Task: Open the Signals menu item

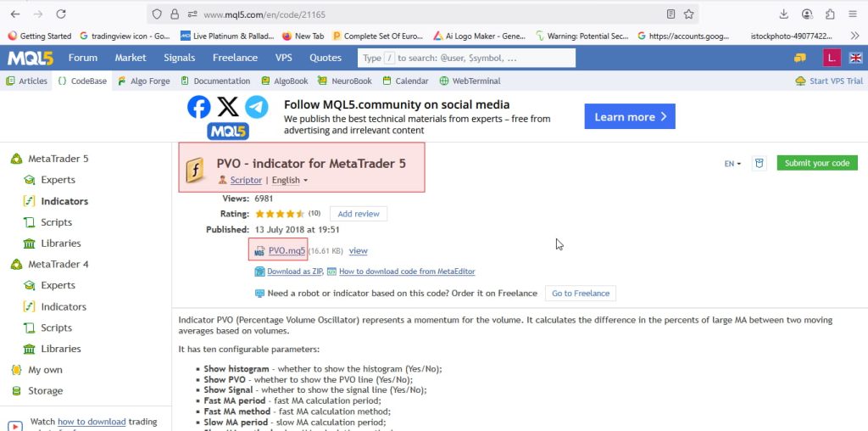Action: click(180, 58)
